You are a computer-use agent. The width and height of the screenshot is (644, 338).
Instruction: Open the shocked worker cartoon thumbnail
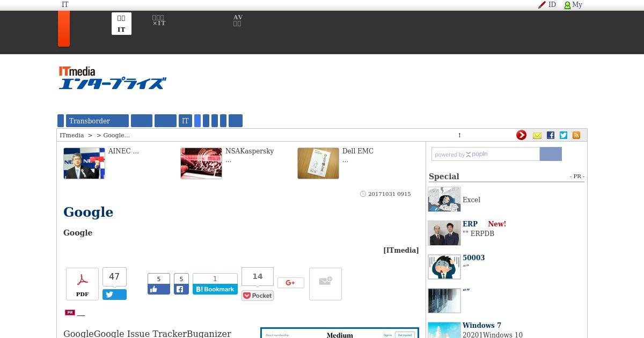(444, 267)
